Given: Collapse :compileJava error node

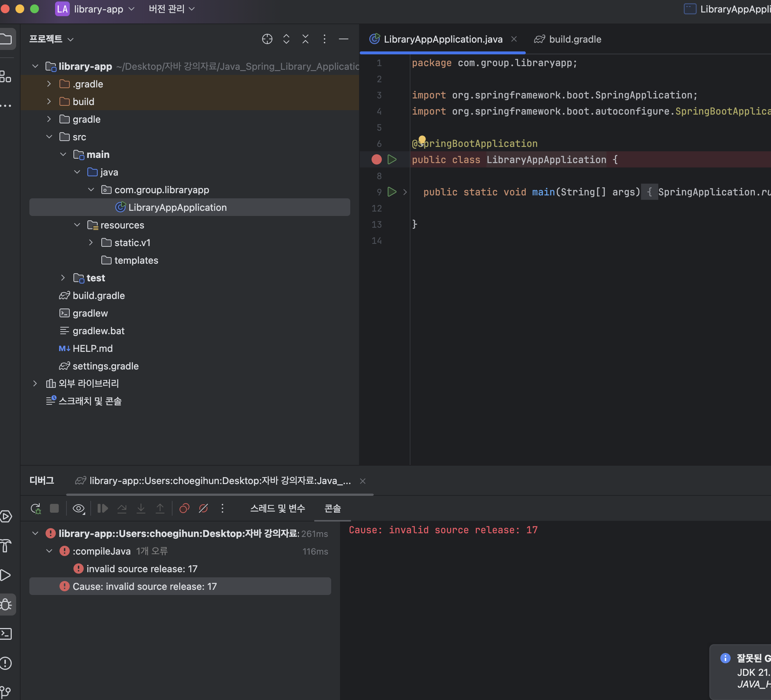Looking at the screenshot, I should tap(49, 551).
